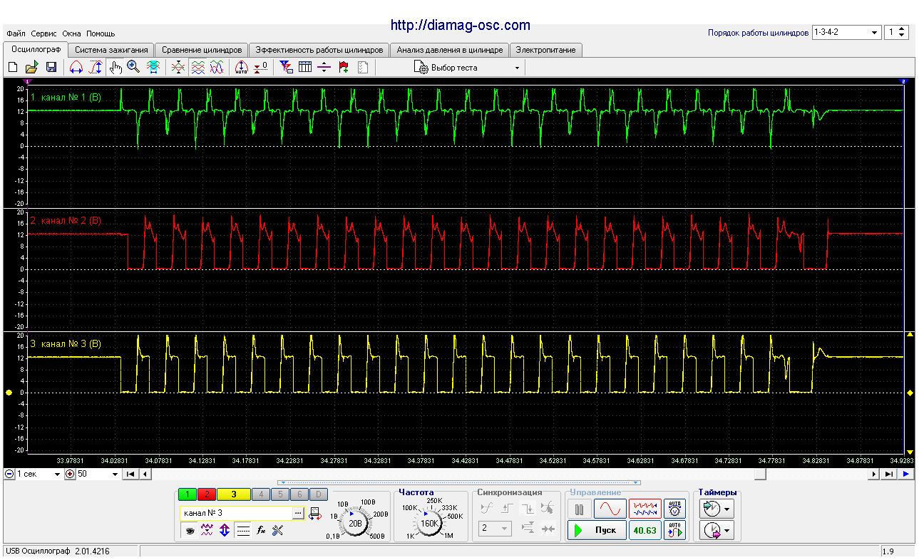Add a marker with the red flag icon

point(344,67)
